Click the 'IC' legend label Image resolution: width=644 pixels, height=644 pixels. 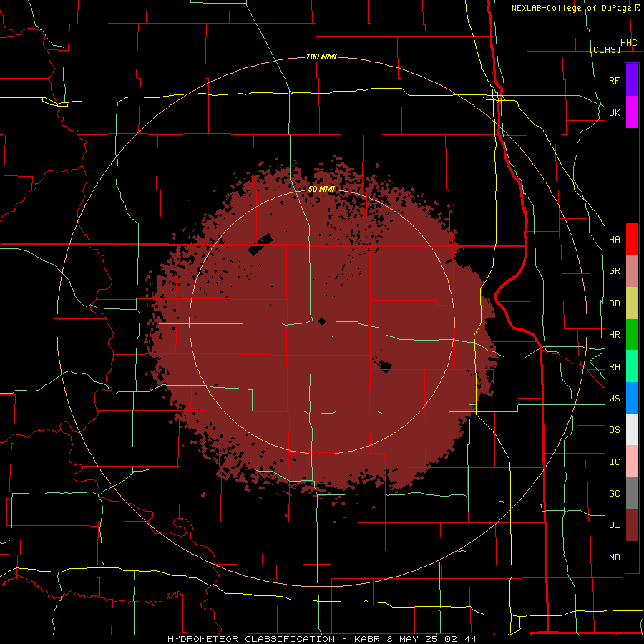(615, 462)
